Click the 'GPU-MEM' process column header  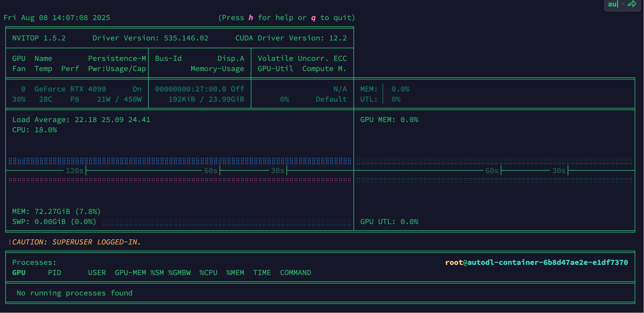tap(130, 273)
